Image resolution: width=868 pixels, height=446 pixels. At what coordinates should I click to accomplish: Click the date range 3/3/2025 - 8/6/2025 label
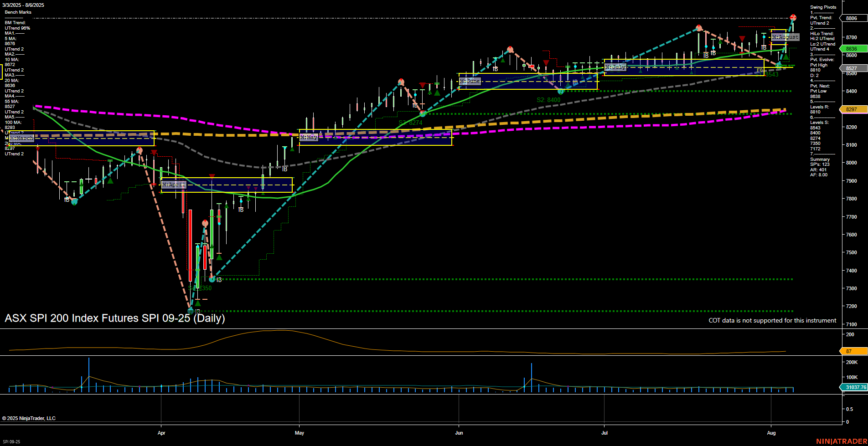[23, 5]
